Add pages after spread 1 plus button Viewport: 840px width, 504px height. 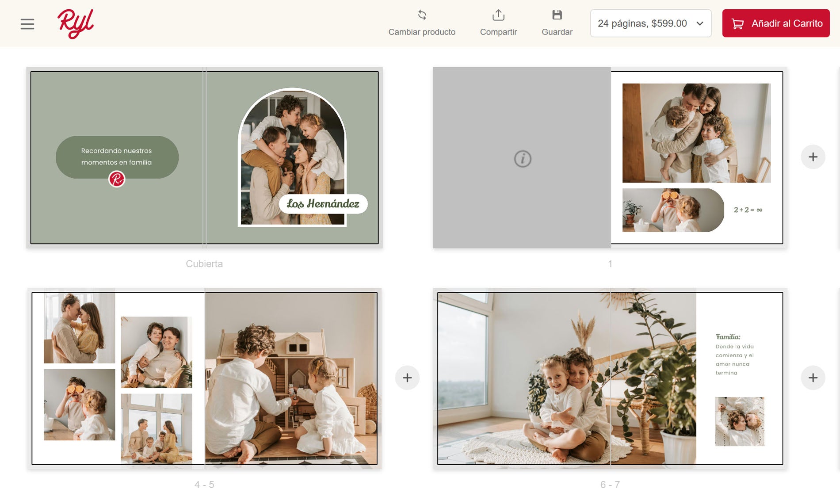point(813,157)
